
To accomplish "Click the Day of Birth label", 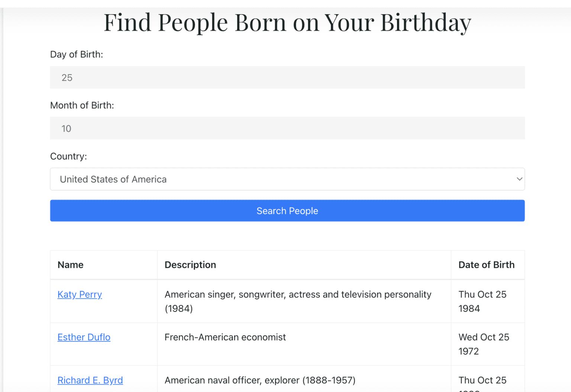I will (77, 54).
